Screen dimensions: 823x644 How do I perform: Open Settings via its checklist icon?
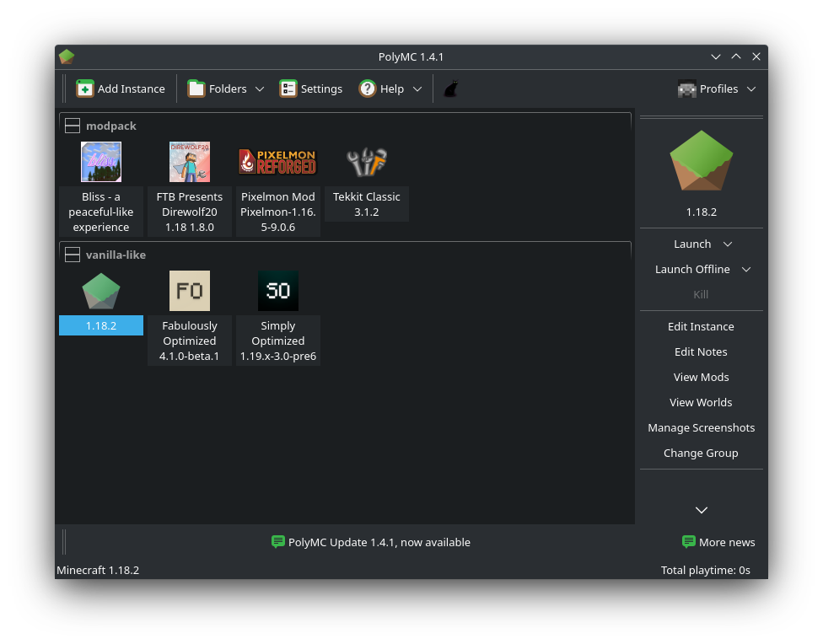tap(288, 89)
